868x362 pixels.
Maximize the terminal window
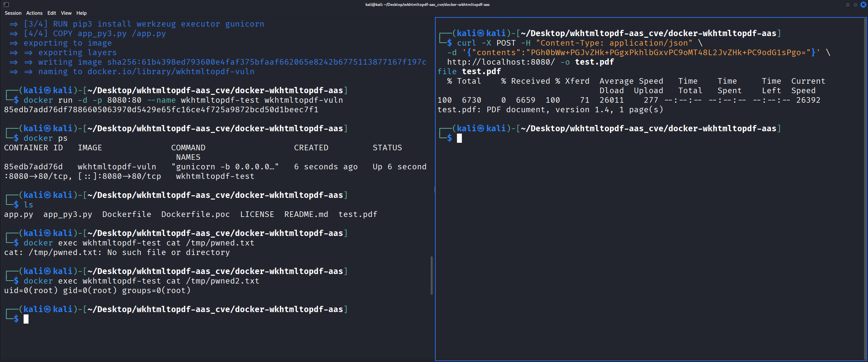[855, 4]
